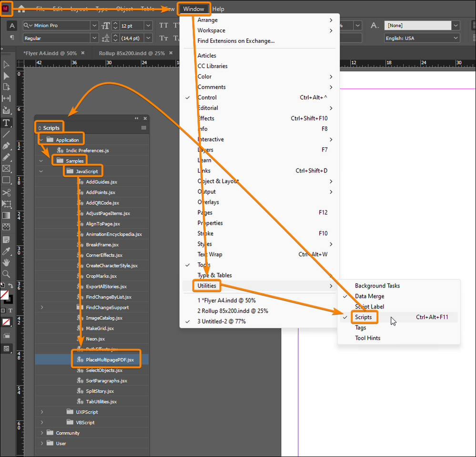Expand the UXPScript folder

pyautogui.click(x=42, y=412)
